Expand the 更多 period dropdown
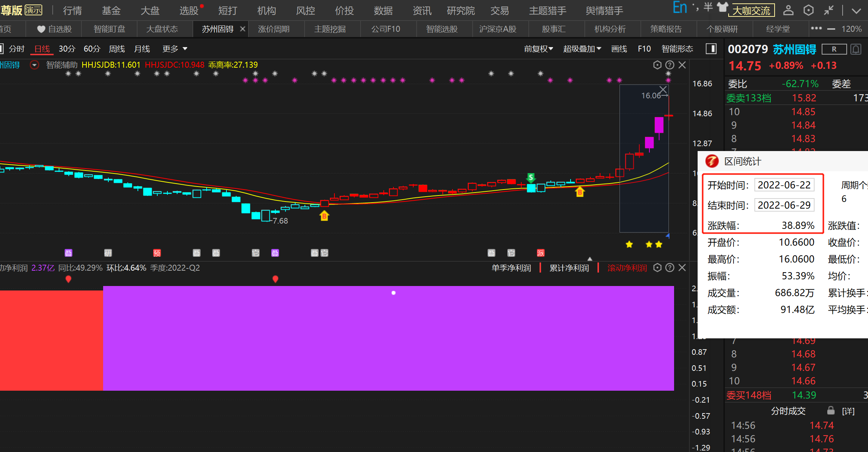Viewport: 868px width, 452px height. click(x=175, y=49)
